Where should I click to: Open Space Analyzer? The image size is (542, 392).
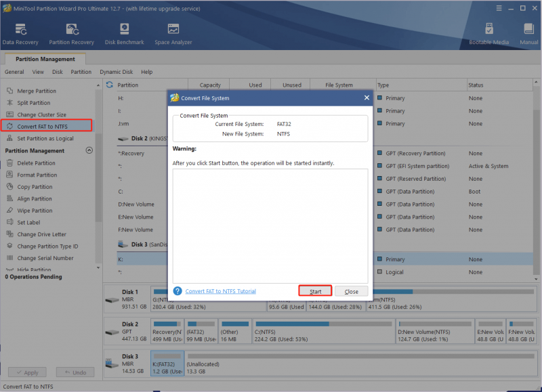173,34
